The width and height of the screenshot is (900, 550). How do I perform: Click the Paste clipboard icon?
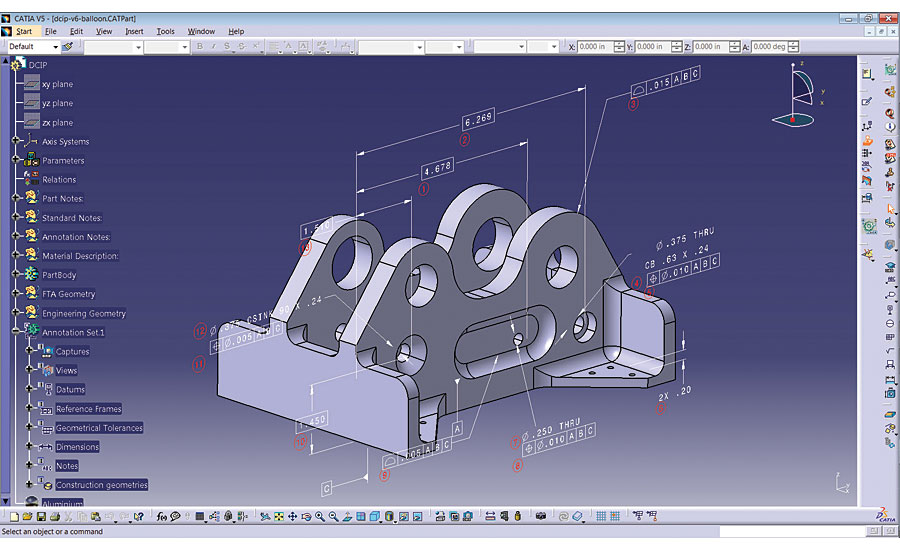click(x=95, y=516)
